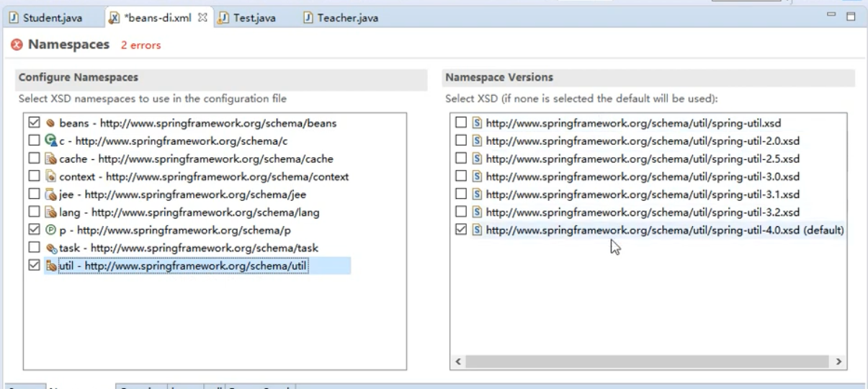The image size is (868, 389).
Task: Check the spring-util-2.5.xsd checkbox
Action: (462, 158)
